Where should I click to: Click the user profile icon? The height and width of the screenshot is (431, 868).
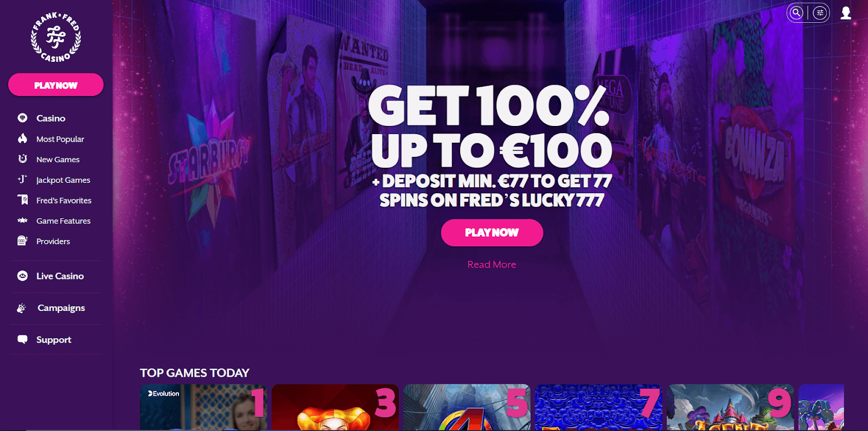(846, 12)
